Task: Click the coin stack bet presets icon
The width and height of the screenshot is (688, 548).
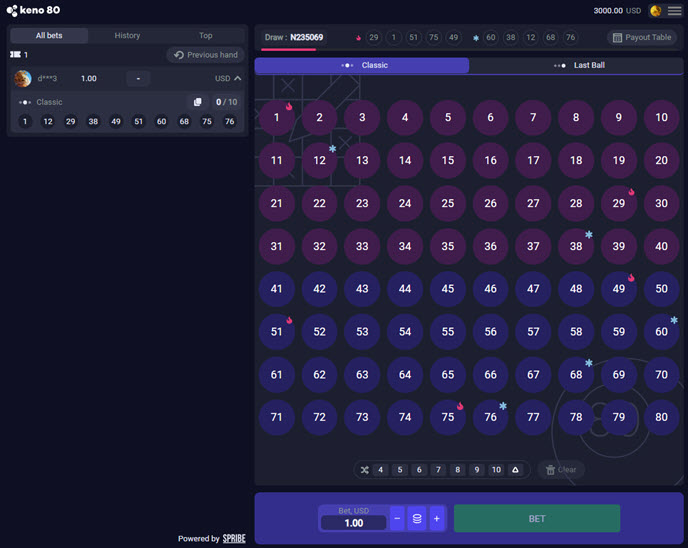Action: pos(417,519)
